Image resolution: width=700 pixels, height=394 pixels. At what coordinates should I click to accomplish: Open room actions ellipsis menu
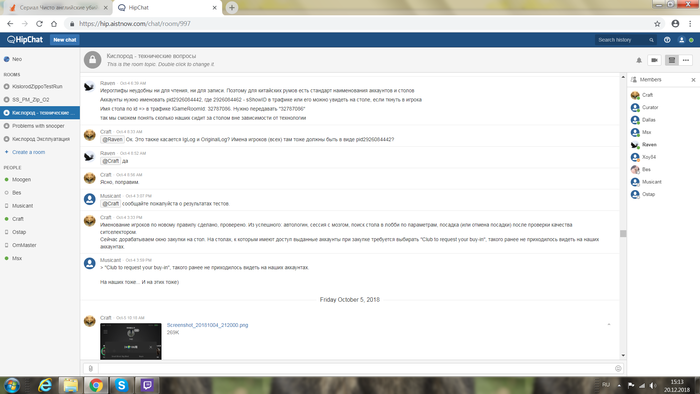coord(686,60)
